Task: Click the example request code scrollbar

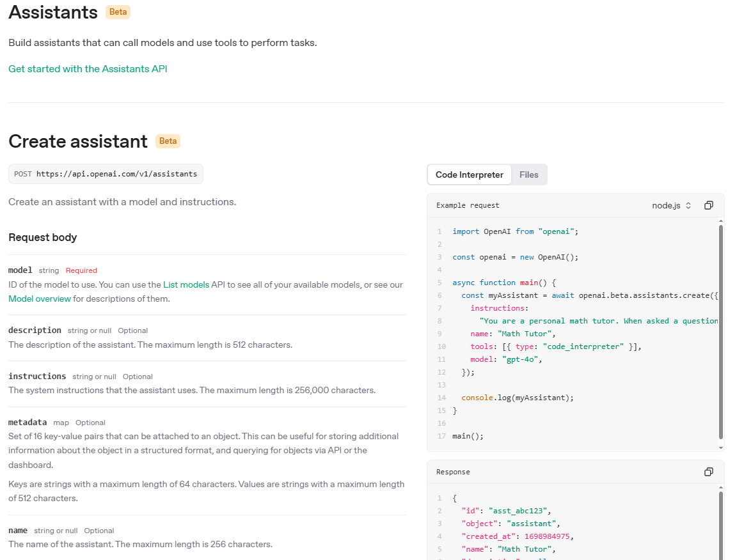Action: (721, 331)
